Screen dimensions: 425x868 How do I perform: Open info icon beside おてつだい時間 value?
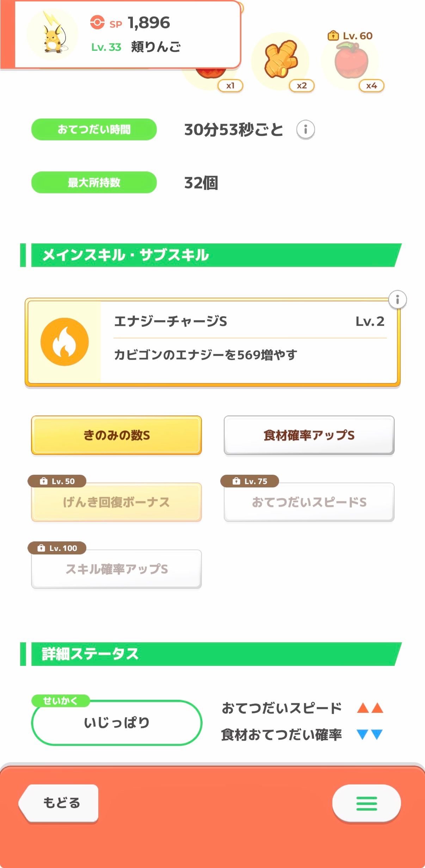(306, 129)
